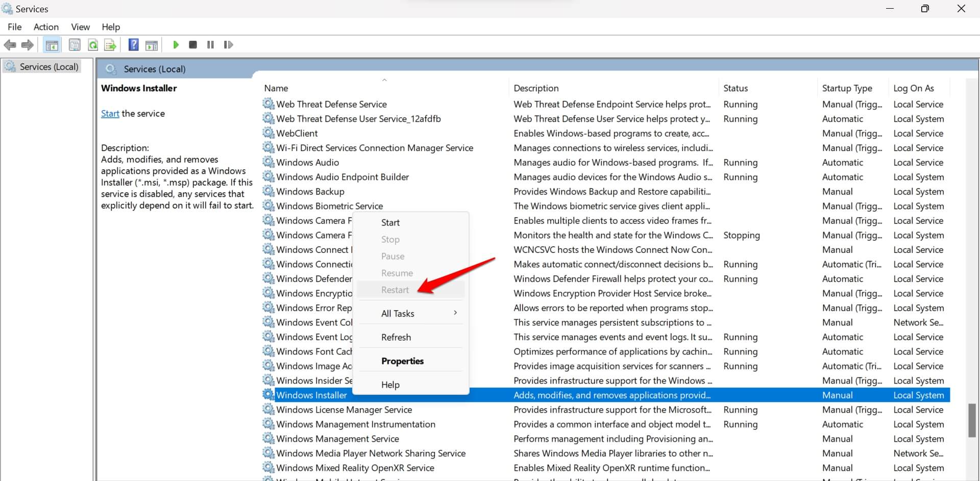Click Windows Audio service name
The height and width of the screenshot is (481, 980).
pos(307,162)
